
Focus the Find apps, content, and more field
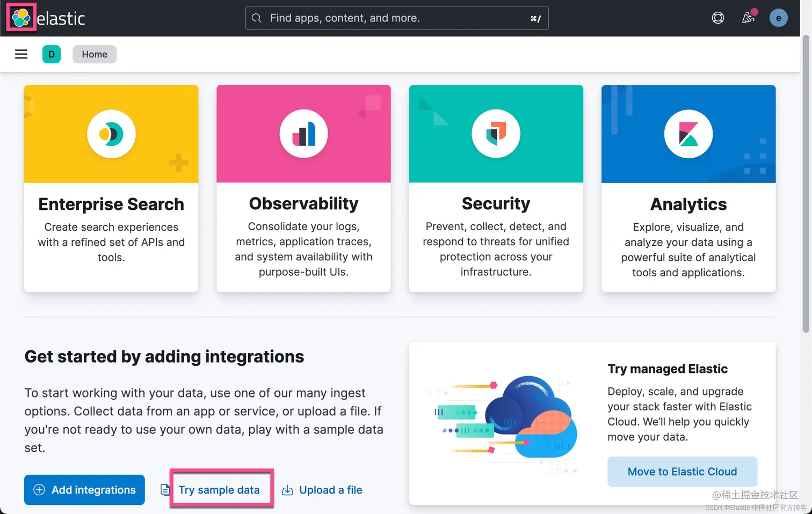click(x=397, y=18)
